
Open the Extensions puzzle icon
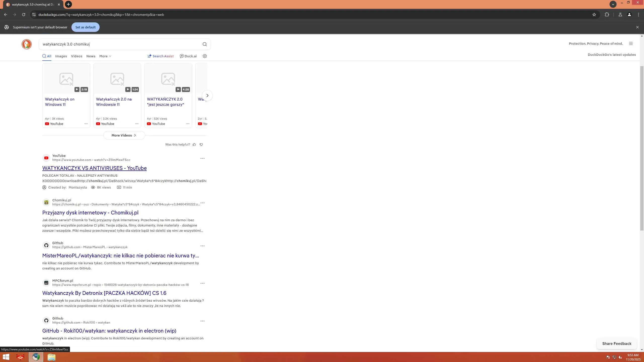coord(607,15)
